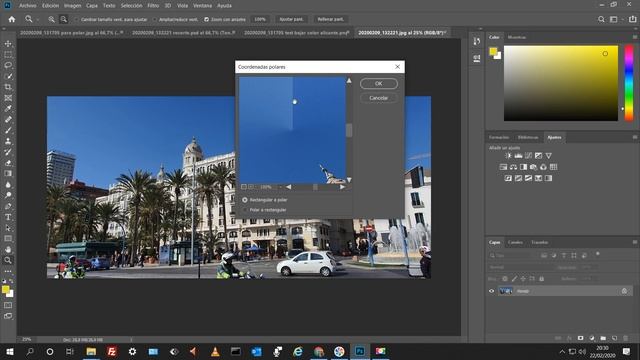Create a new layer in Capas panel
Image resolution: width=640 pixels, height=360 pixels.
(x=614, y=338)
